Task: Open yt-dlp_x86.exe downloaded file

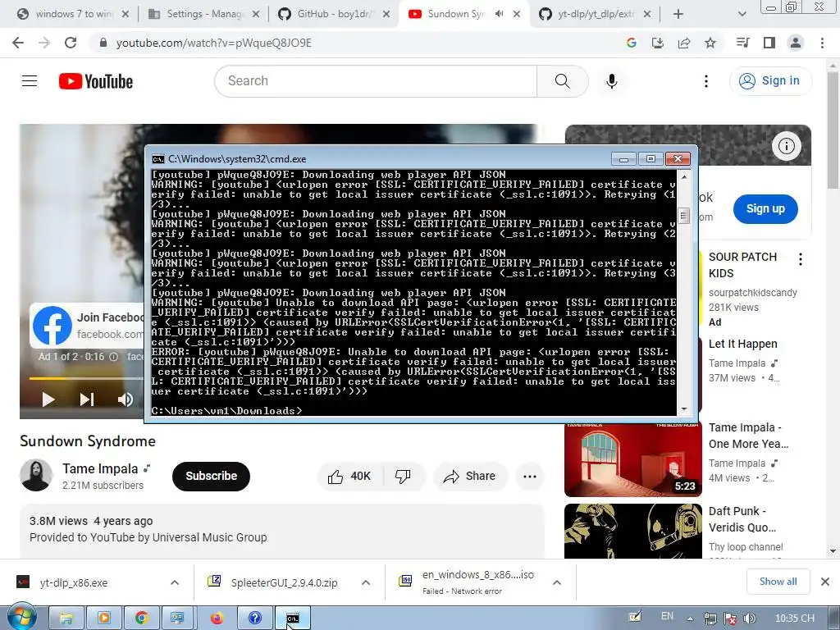Action: coord(74,583)
